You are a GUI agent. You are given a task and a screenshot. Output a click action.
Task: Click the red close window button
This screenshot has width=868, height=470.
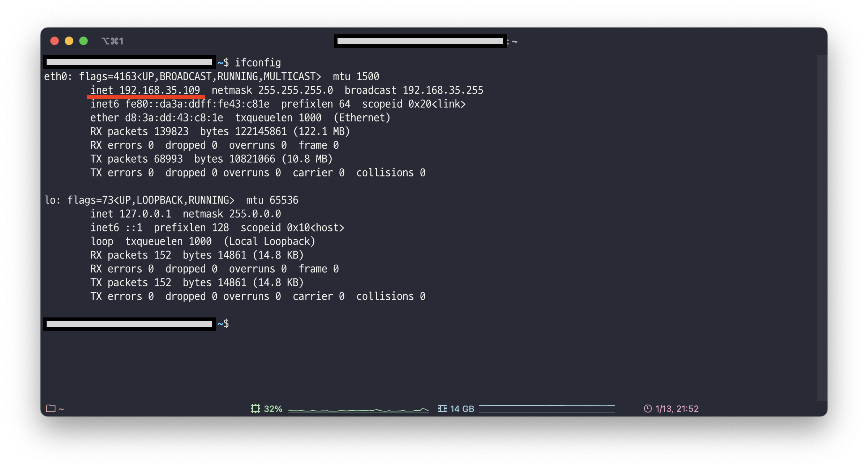(x=55, y=41)
